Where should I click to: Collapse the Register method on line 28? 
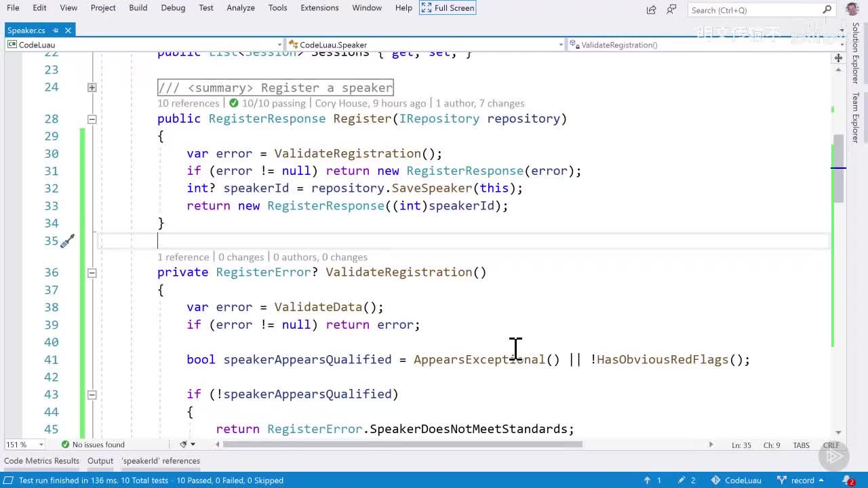pyautogui.click(x=92, y=119)
